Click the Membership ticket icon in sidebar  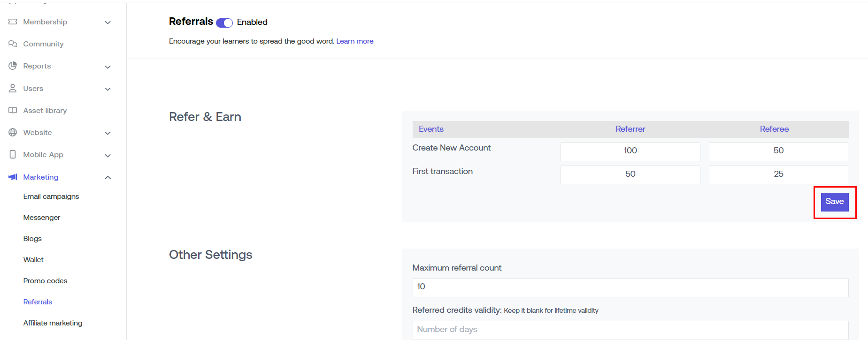[13, 22]
